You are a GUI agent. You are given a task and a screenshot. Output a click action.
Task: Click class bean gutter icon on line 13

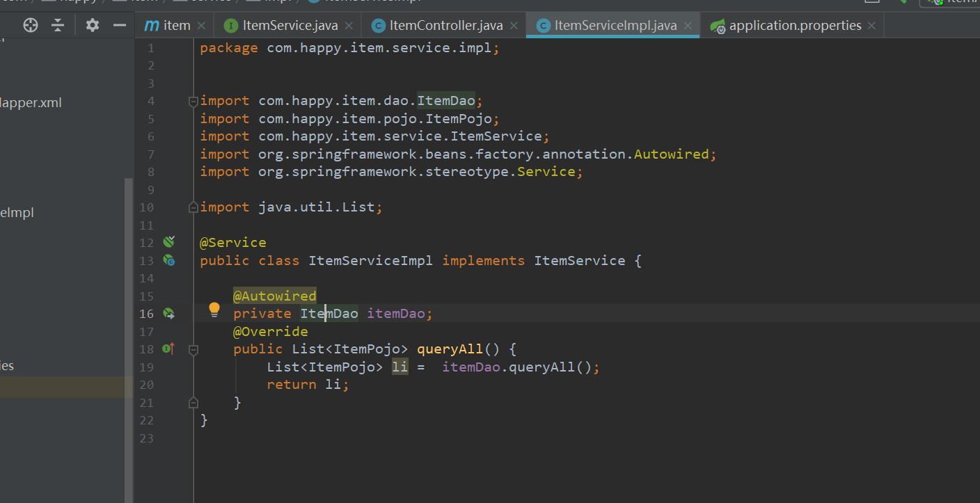(x=168, y=260)
